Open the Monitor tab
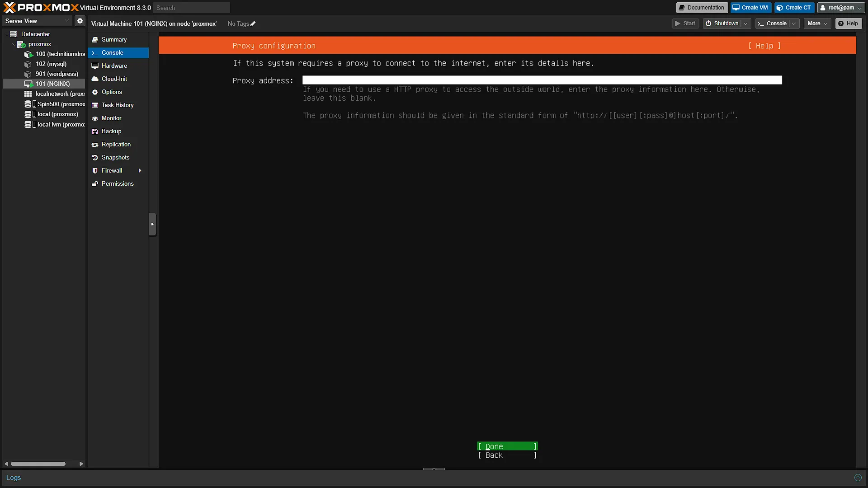 118,118
